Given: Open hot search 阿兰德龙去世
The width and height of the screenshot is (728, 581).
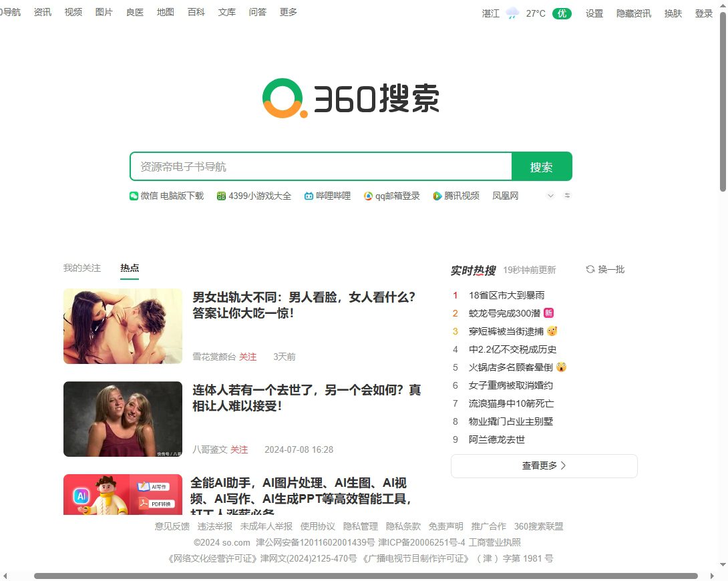Looking at the screenshot, I should point(497,440).
